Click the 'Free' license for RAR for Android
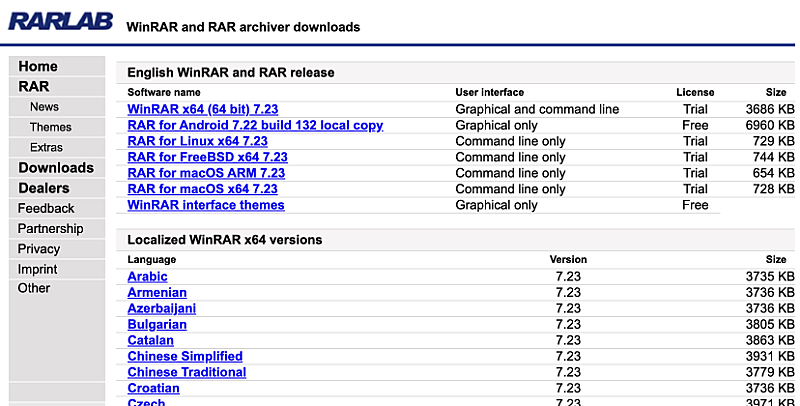This screenshot has height=406, width=800. (695, 125)
